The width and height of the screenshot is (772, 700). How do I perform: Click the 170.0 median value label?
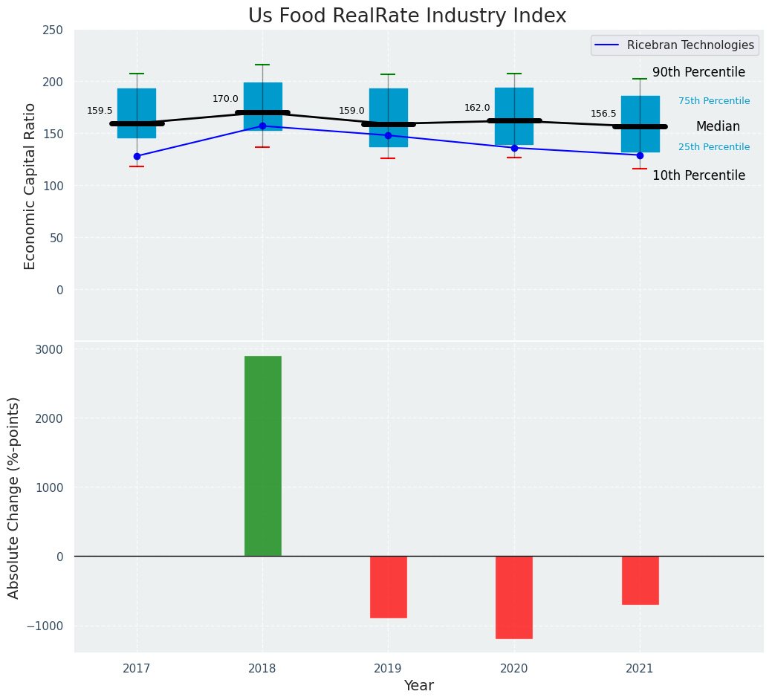coord(225,99)
